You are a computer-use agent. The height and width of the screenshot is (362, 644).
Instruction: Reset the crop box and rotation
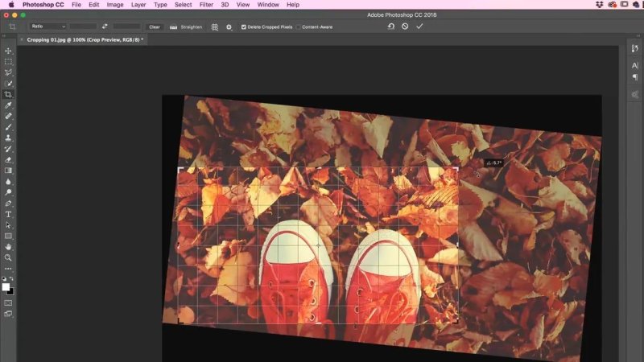[x=391, y=27]
